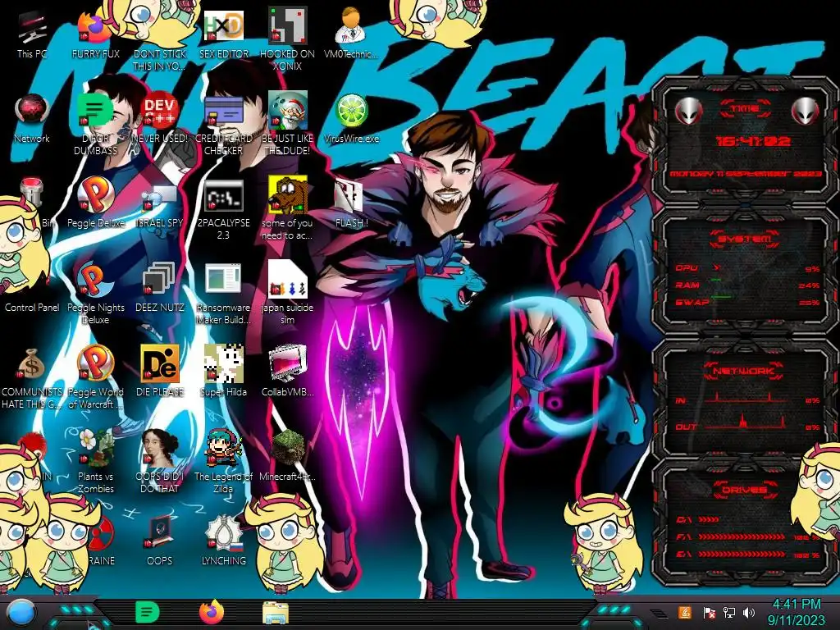Click the network OUT graph

[747, 423]
